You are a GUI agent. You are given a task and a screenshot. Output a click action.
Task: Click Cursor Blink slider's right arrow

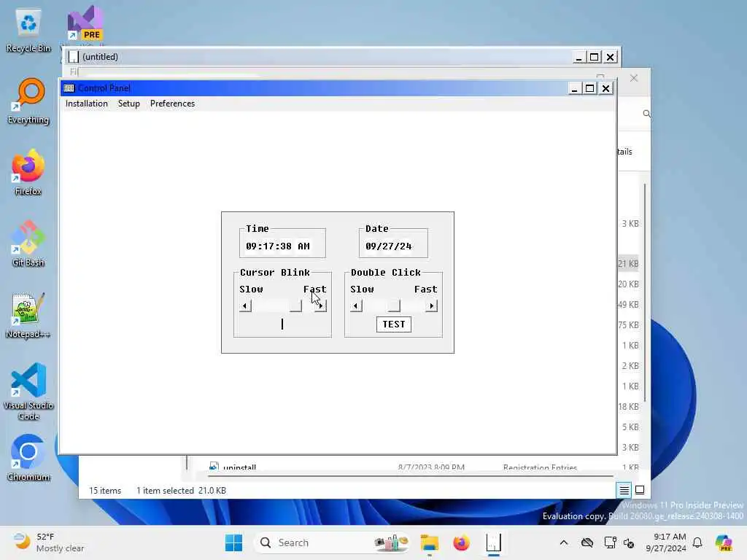tap(321, 306)
